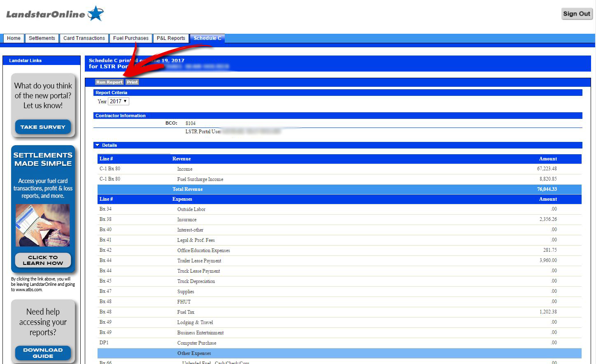Click the Click To Learn How button
The width and height of the screenshot is (596, 364).
43,260
